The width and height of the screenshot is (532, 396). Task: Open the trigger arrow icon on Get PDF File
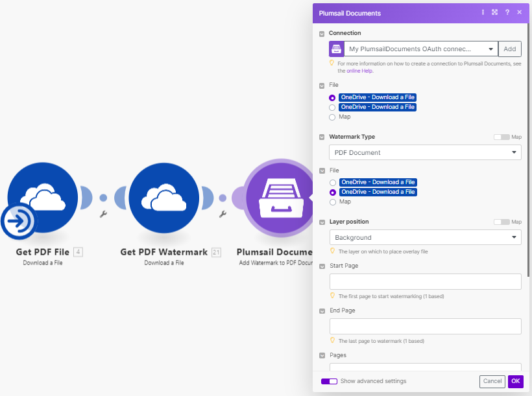pos(19,221)
